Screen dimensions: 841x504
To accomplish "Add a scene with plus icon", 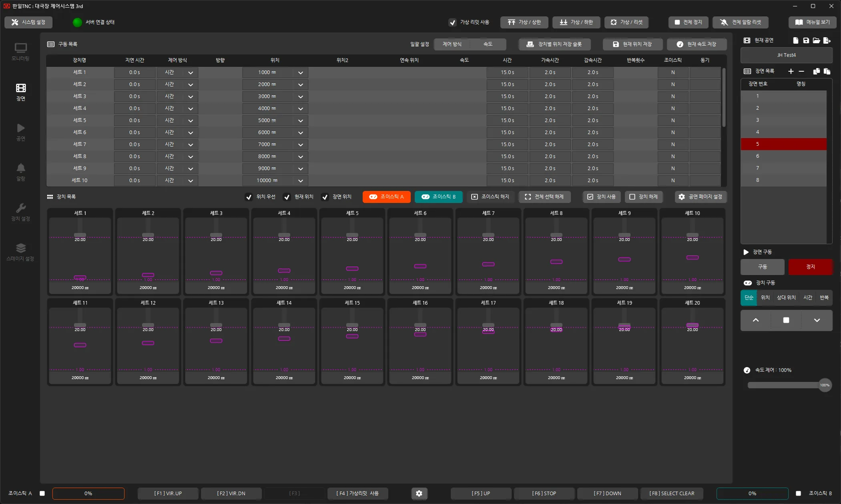I will tap(791, 71).
